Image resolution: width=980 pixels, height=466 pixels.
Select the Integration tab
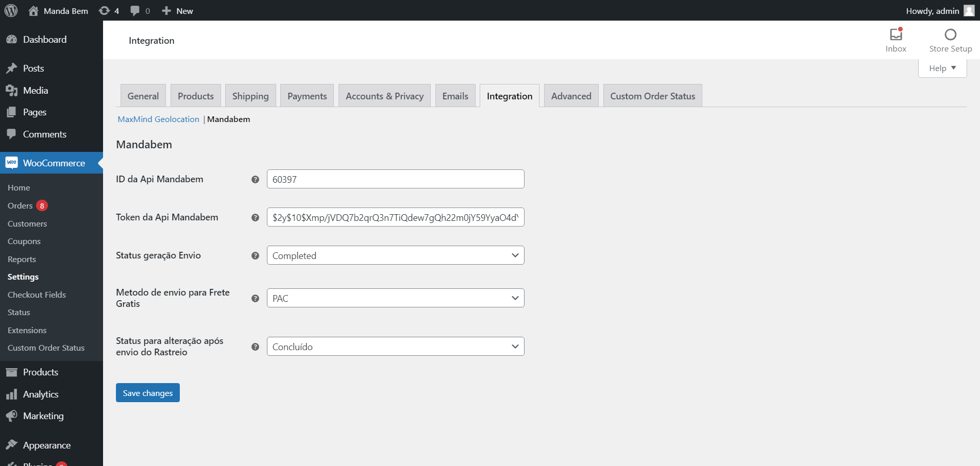(x=510, y=96)
